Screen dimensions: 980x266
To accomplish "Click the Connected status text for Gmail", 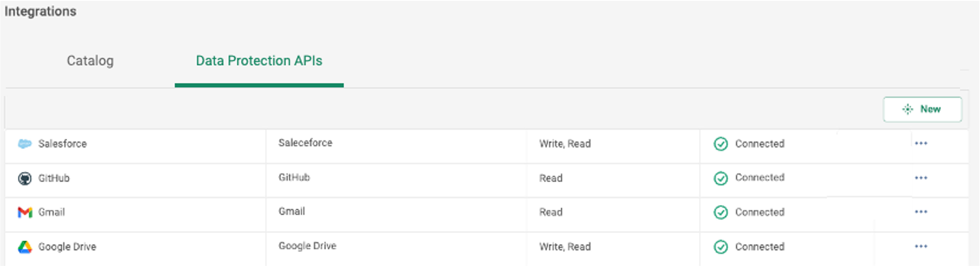I will point(760,212).
